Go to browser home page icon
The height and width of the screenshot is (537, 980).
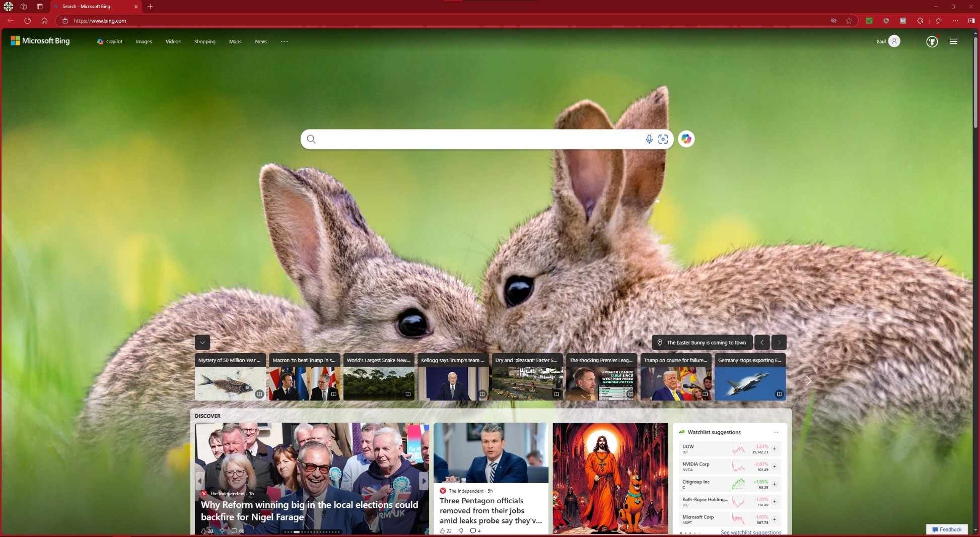point(44,21)
